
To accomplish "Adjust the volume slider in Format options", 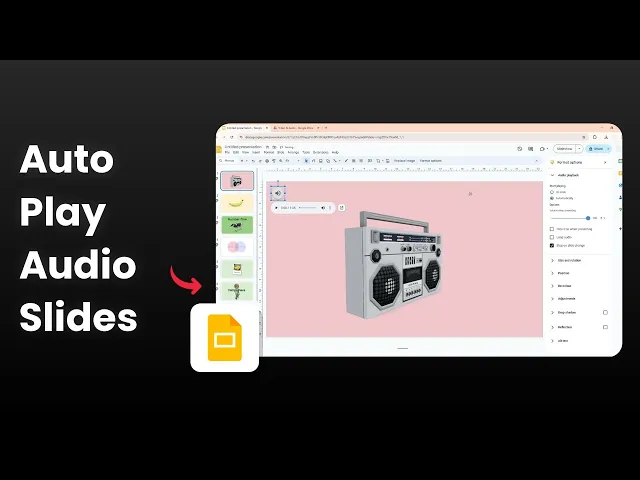I will [570, 218].
